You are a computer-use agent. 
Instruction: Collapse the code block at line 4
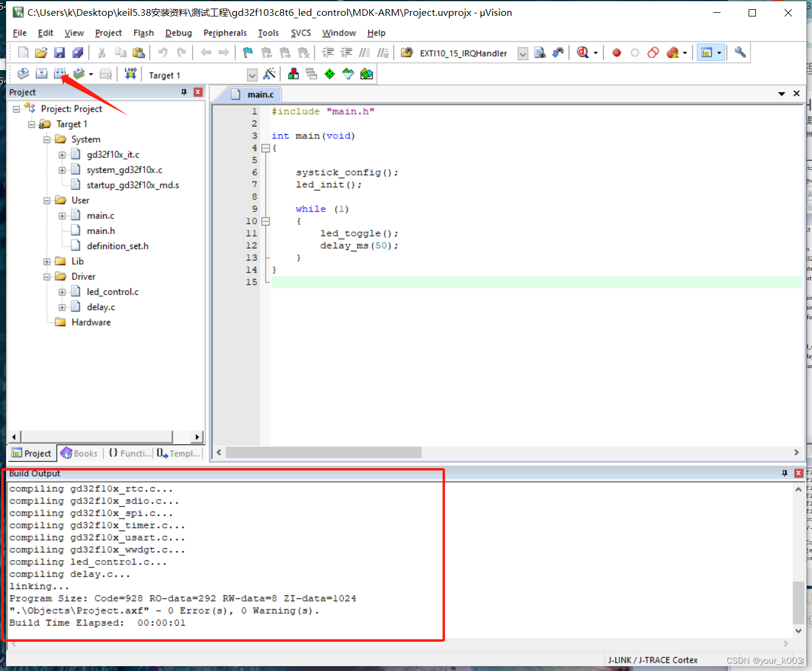click(x=265, y=148)
